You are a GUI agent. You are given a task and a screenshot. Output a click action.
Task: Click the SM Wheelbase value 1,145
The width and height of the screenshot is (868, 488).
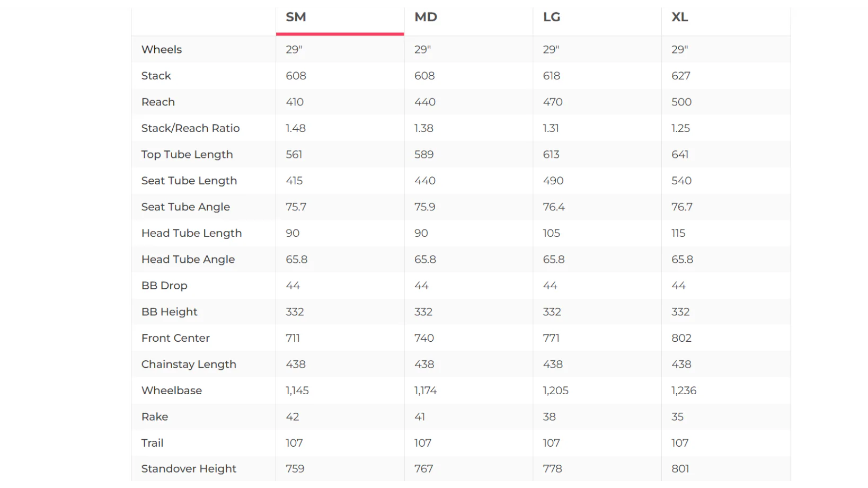click(297, 391)
